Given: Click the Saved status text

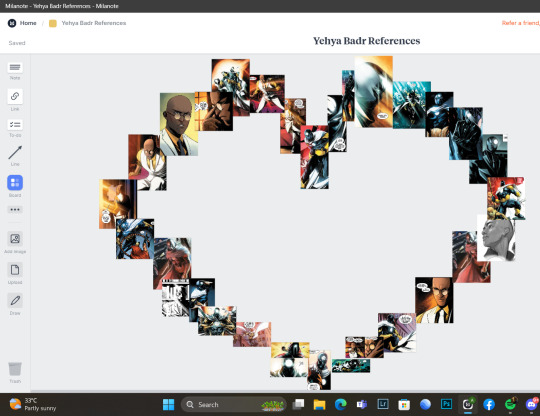Looking at the screenshot, I should [x=17, y=43].
